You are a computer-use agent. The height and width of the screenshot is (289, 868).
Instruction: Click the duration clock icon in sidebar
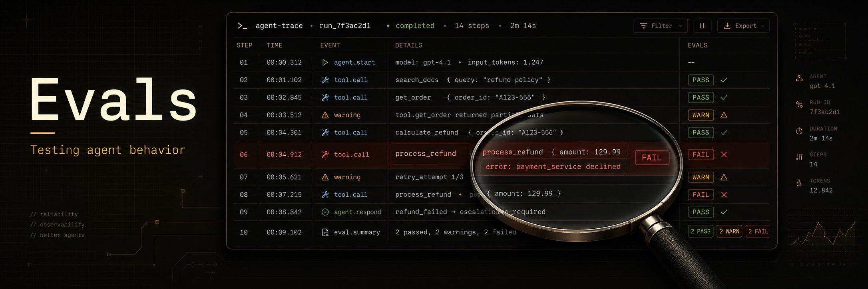pyautogui.click(x=799, y=131)
